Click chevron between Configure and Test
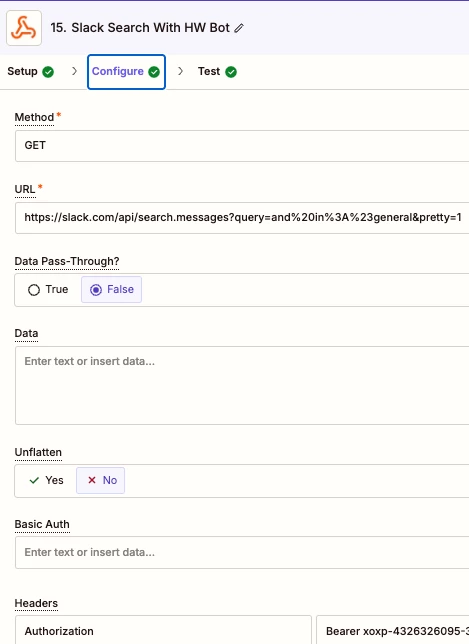The image size is (469, 644). (180, 71)
